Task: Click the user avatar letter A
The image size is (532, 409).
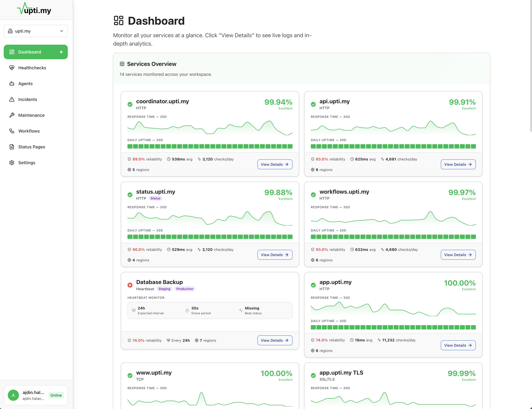Action: (x=13, y=395)
